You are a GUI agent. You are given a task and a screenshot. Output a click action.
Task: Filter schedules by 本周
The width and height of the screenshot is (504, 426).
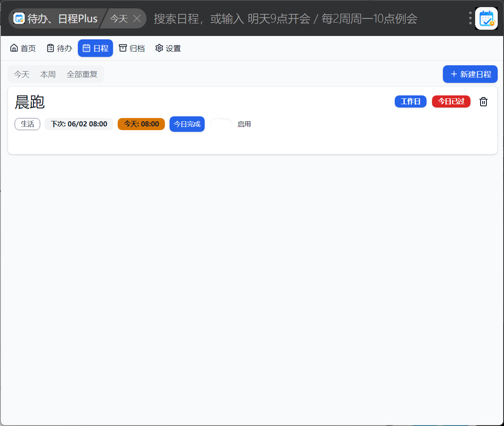48,74
